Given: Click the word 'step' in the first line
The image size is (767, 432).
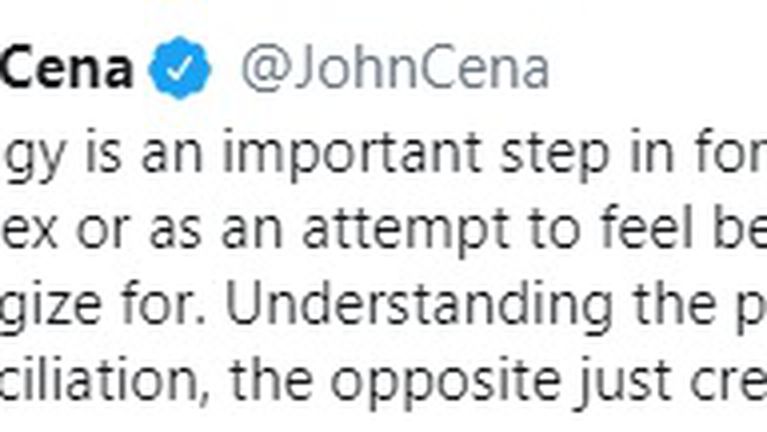Looking at the screenshot, I should pyautogui.click(x=556, y=154).
